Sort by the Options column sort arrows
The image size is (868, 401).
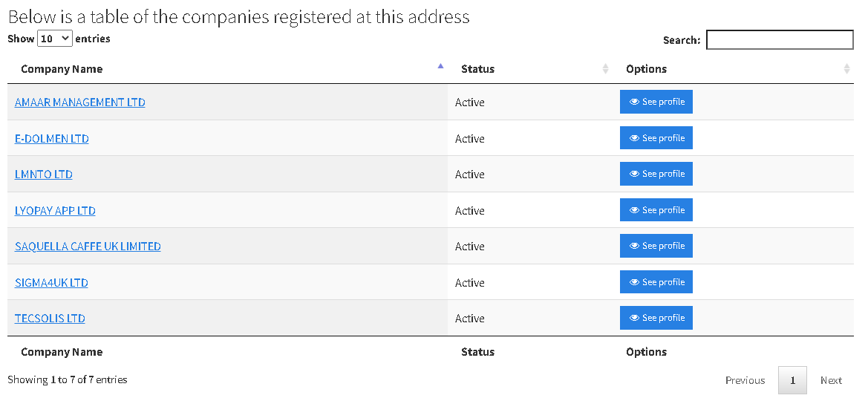846,69
